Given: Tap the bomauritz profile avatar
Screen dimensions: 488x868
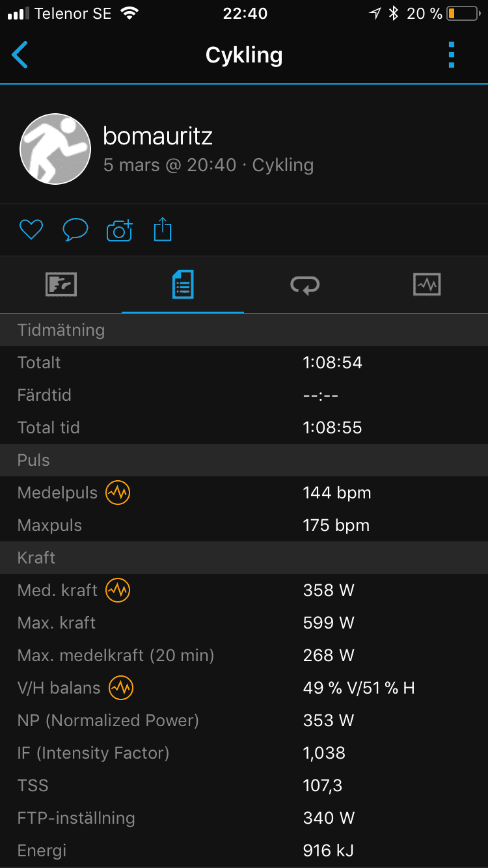Looking at the screenshot, I should [55, 149].
